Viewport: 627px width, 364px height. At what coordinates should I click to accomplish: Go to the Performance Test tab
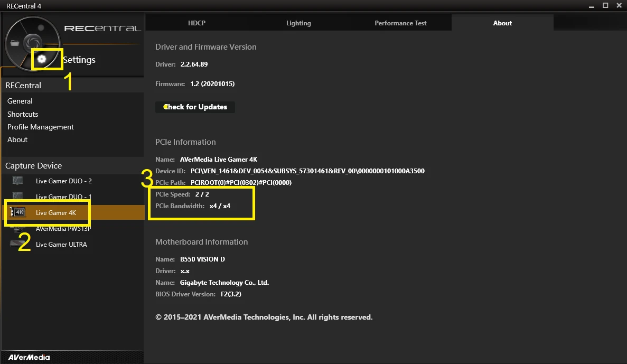click(400, 23)
